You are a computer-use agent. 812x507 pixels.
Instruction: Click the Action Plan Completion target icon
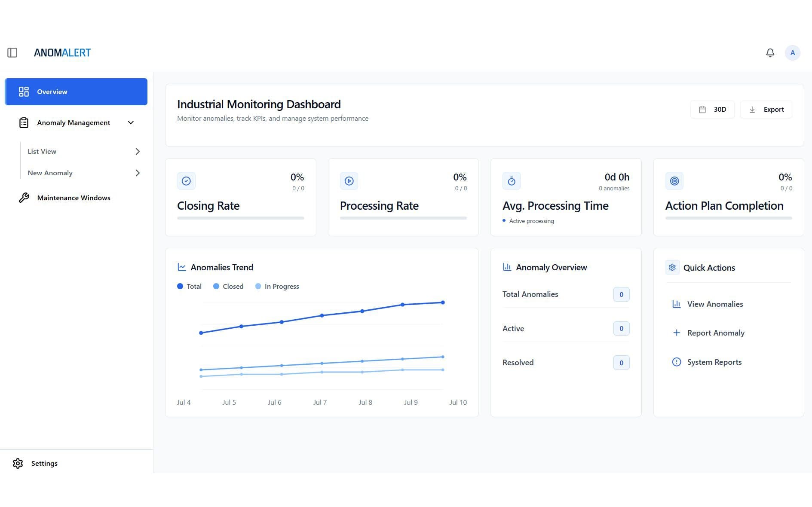(674, 181)
